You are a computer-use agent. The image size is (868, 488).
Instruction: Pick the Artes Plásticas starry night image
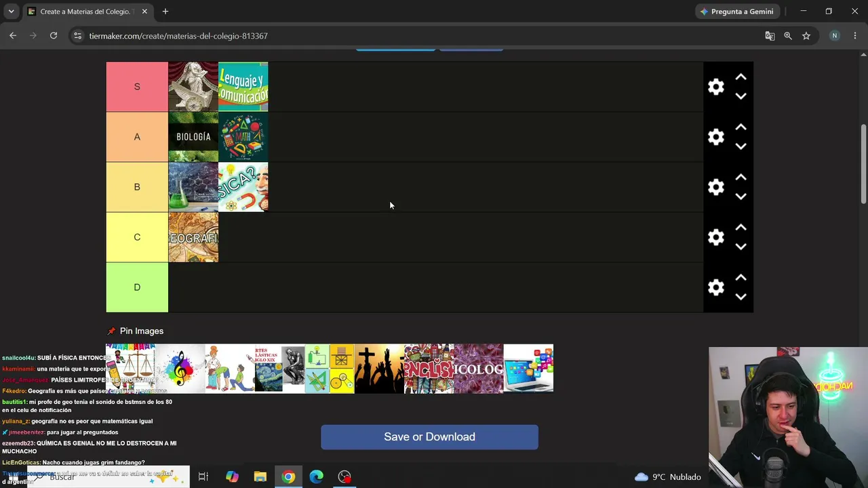(x=279, y=368)
